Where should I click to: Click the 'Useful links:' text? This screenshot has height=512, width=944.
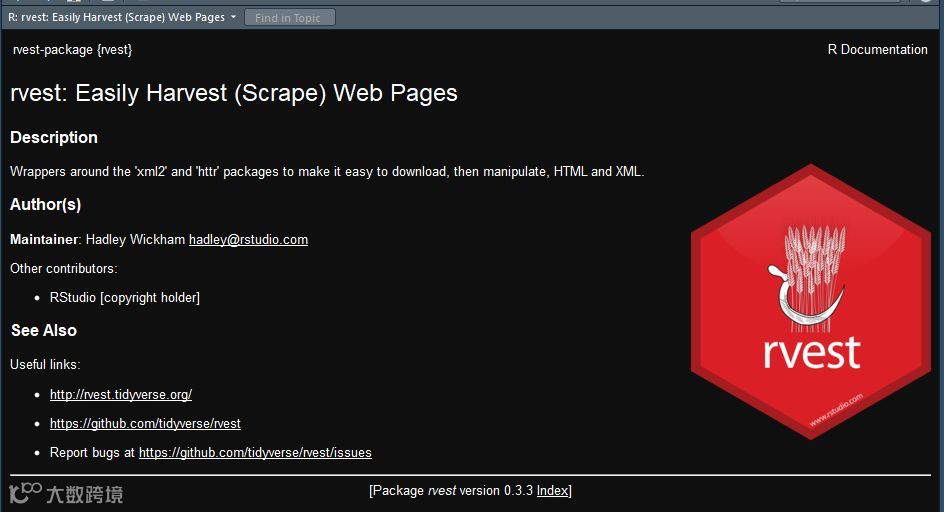click(45, 364)
